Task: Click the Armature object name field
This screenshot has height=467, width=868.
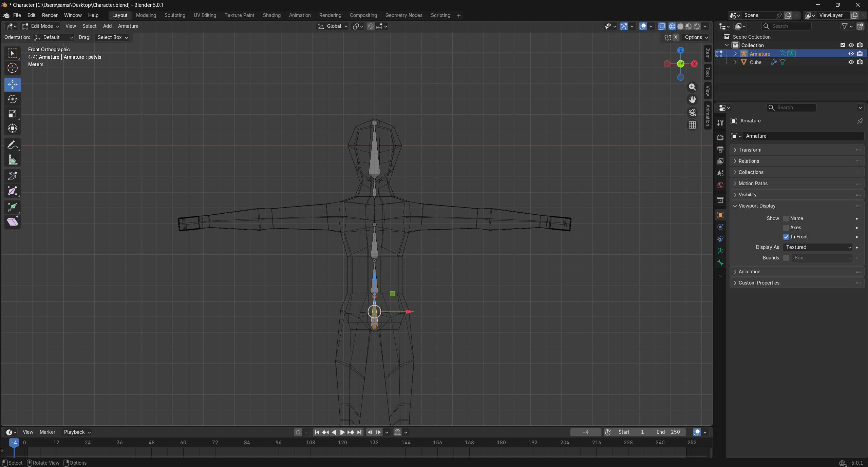Action: click(x=803, y=136)
